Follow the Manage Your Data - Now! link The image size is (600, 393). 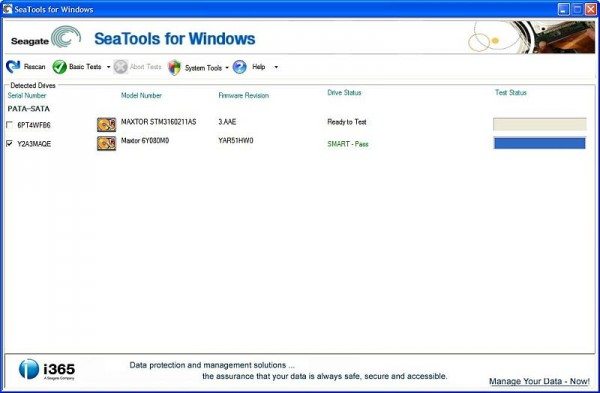(539, 381)
